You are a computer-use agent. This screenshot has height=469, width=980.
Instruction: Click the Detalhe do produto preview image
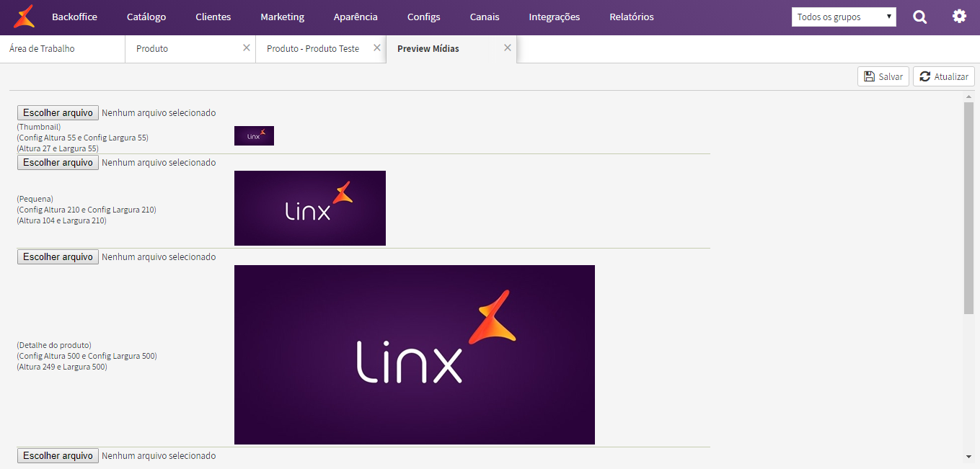415,354
